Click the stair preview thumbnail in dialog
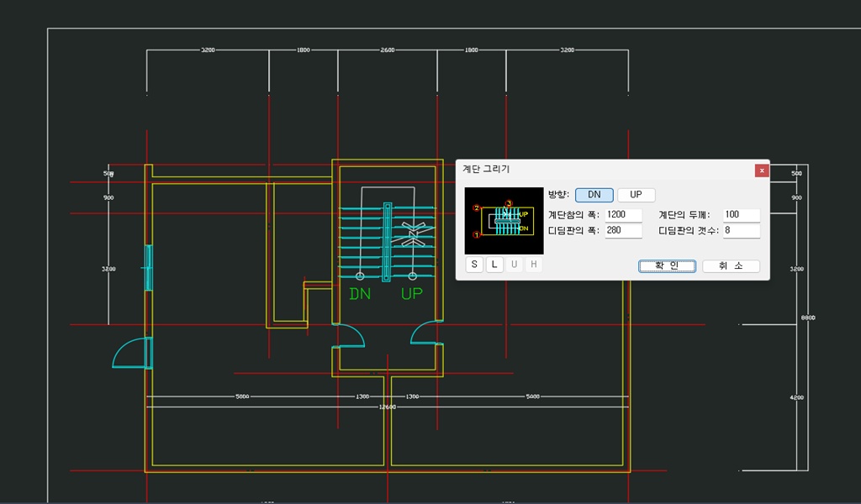Screen dimensions: 861x504 (504, 220)
